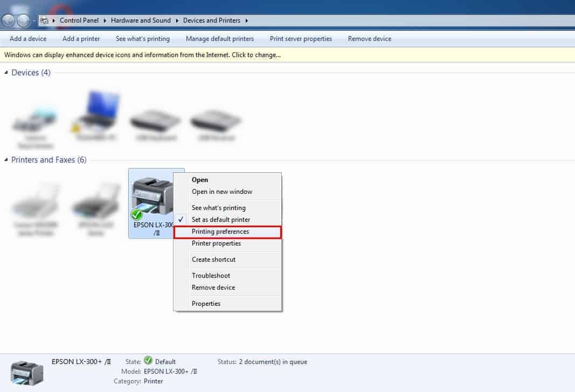Choose Troubleshoot from the context menu
This screenshot has width=575, height=392.
(211, 276)
